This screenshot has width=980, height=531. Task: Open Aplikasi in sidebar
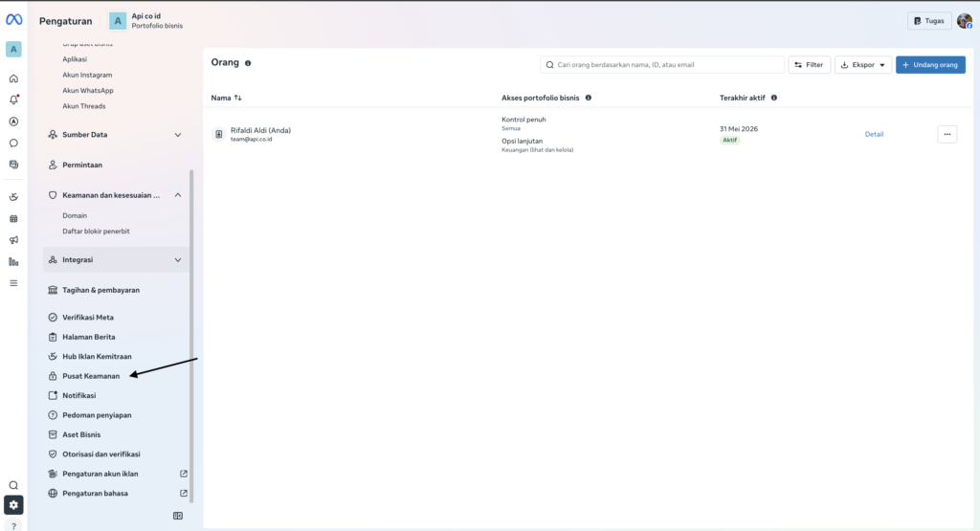pos(75,59)
